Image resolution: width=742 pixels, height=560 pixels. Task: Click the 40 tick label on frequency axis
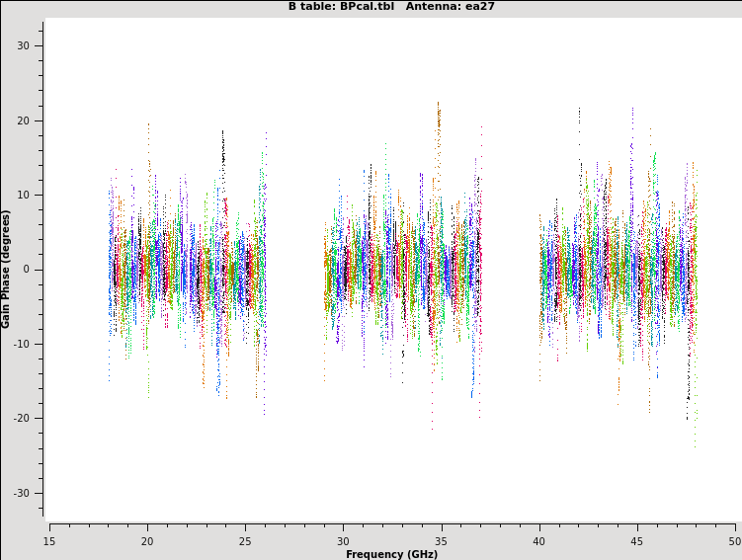(x=538, y=540)
